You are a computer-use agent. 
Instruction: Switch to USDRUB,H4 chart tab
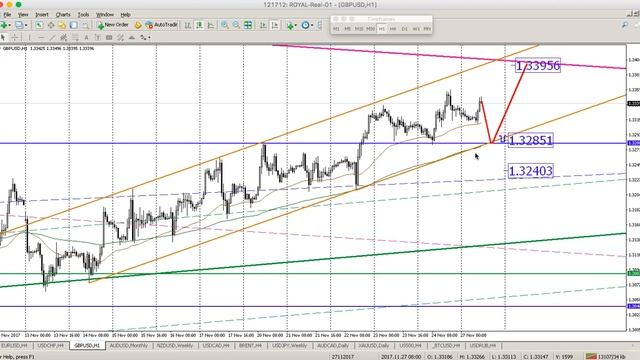(x=483, y=346)
